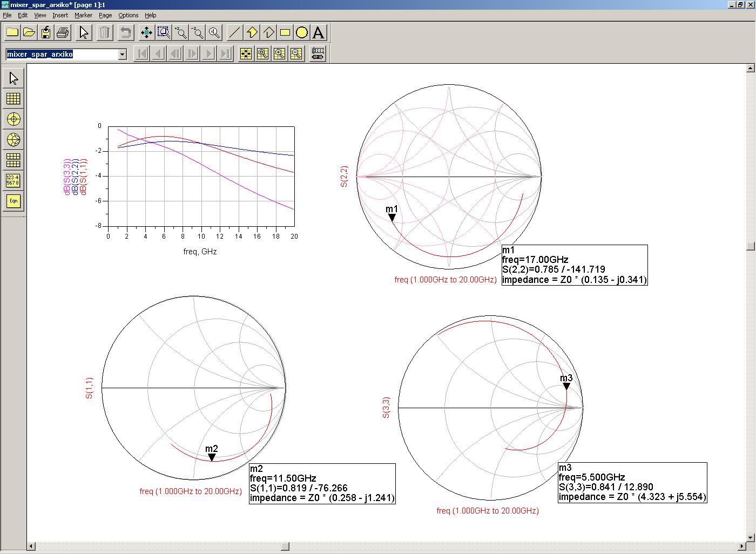Insert a rectangular plot from the palette

pos(13,99)
